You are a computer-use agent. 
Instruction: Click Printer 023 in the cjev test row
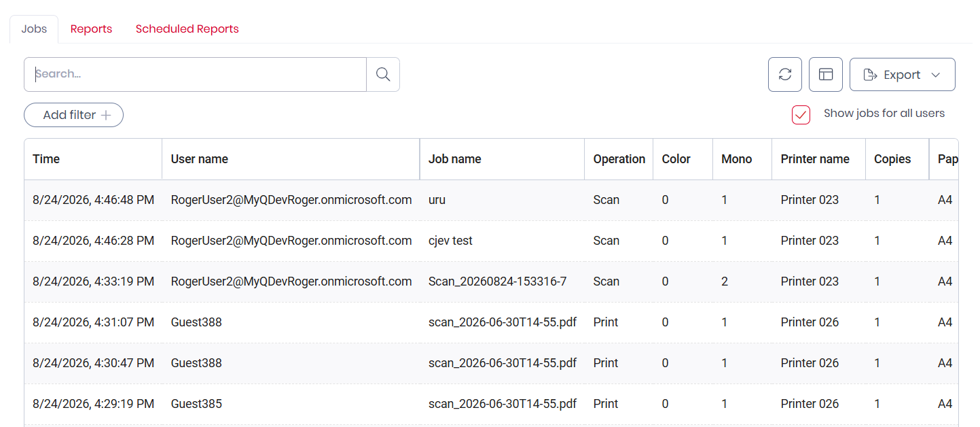tap(810, 241)
